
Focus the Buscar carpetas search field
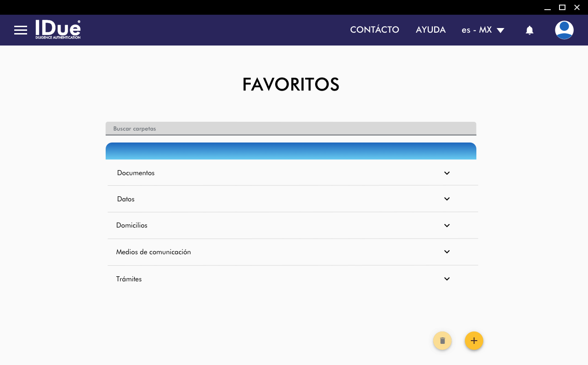[291, 129]
